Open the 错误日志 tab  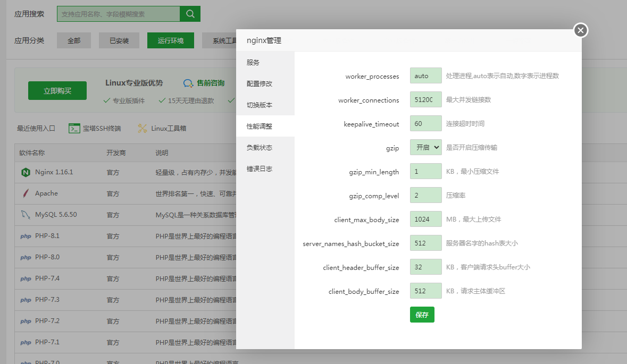pos(265,168)
